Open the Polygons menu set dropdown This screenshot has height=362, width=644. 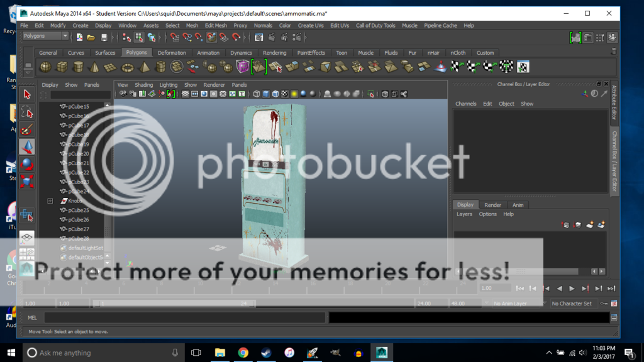click(x=45, y=36)
